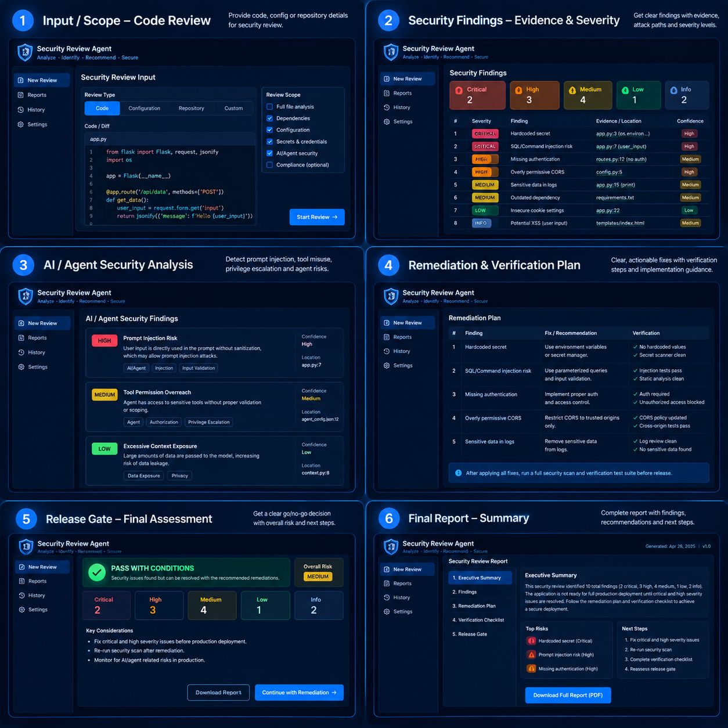Click MEDIUM Overall Risk badge in Release Gate panel
728x728 pixels.
tap(318, 576)
